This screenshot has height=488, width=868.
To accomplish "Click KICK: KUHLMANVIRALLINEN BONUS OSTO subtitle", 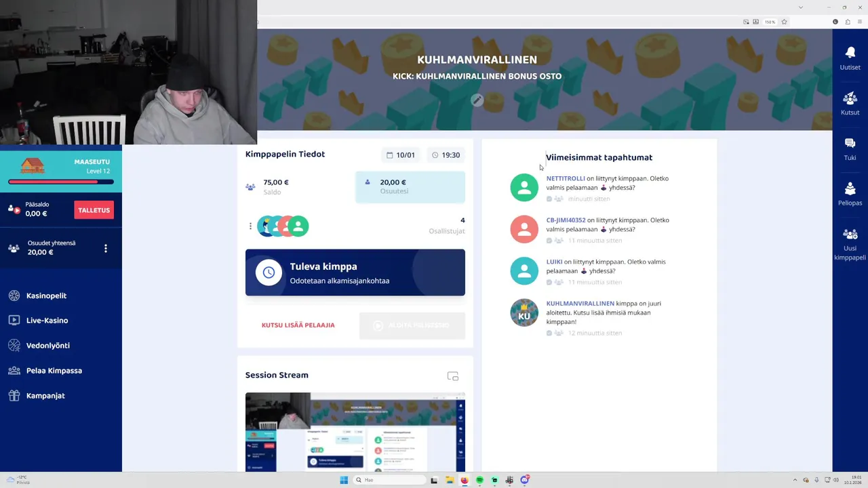I will (477, 77).
